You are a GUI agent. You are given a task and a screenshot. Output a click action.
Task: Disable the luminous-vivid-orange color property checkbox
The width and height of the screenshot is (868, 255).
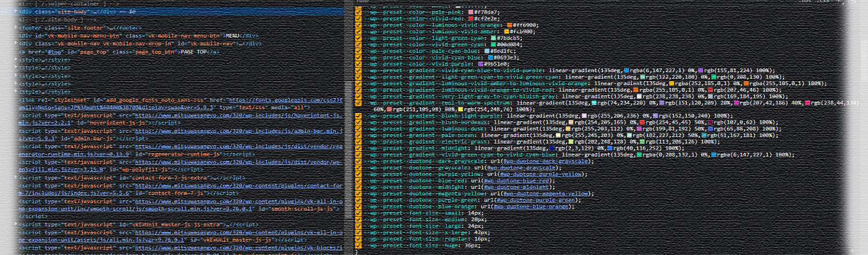click(359, 25)
